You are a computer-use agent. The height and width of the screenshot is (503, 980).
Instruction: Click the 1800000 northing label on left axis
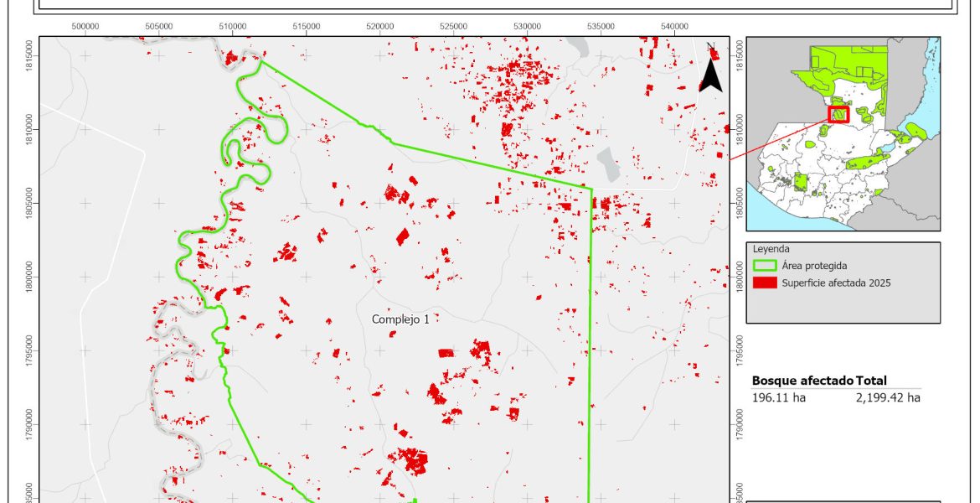pyautogui.click(x=30, y=277)
